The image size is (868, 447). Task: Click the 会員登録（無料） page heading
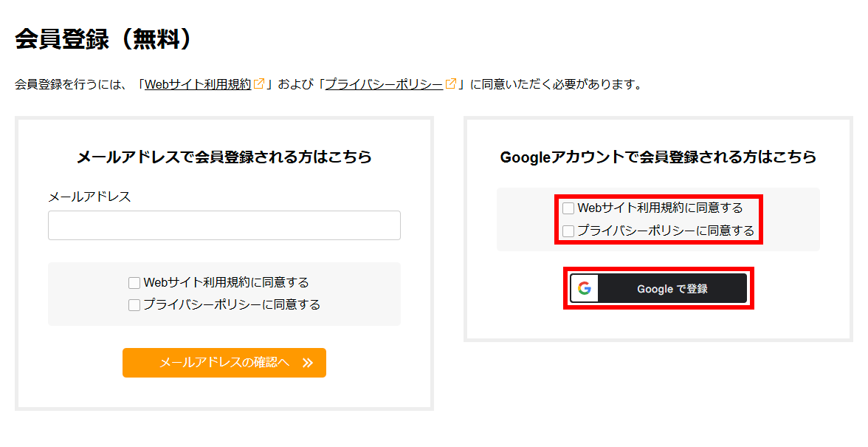pyautogui.click(x=103, y=39)
